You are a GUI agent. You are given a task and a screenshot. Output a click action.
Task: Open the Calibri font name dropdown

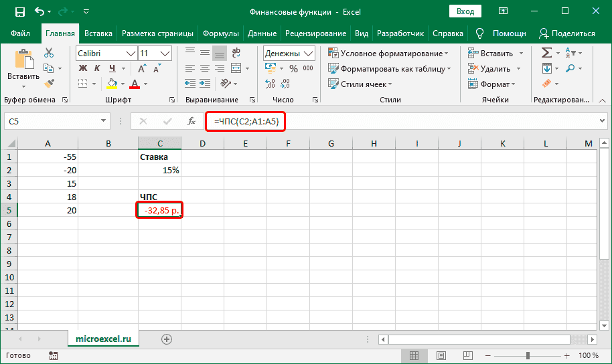[x=131, y=54]
